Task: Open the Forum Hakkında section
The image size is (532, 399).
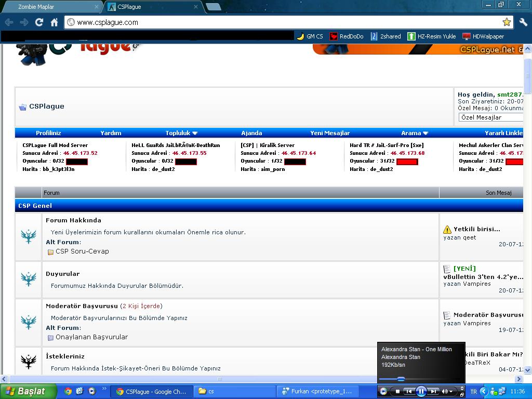Action: [x=73, y=220]
